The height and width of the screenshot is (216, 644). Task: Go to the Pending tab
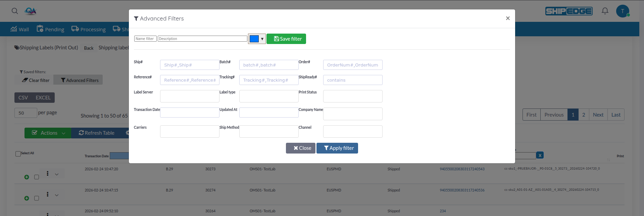[x=50, y=29]
